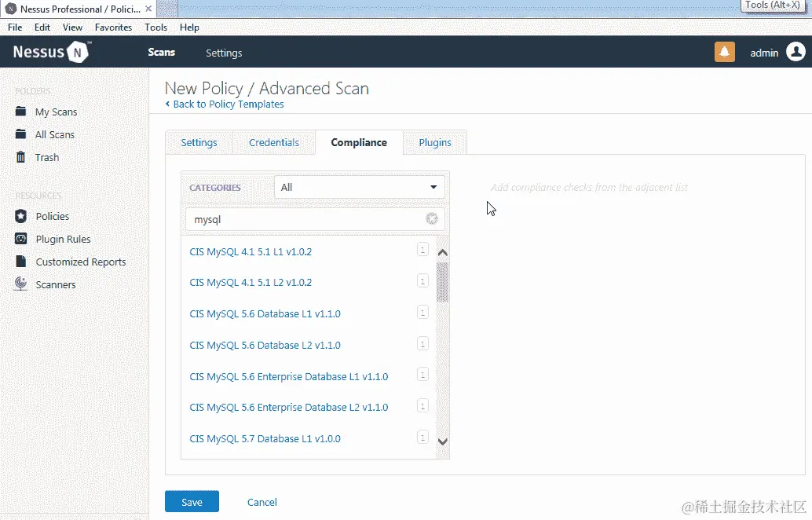Click the Plugin Rules icon
The image size is (812, 520).
(20, 239)
